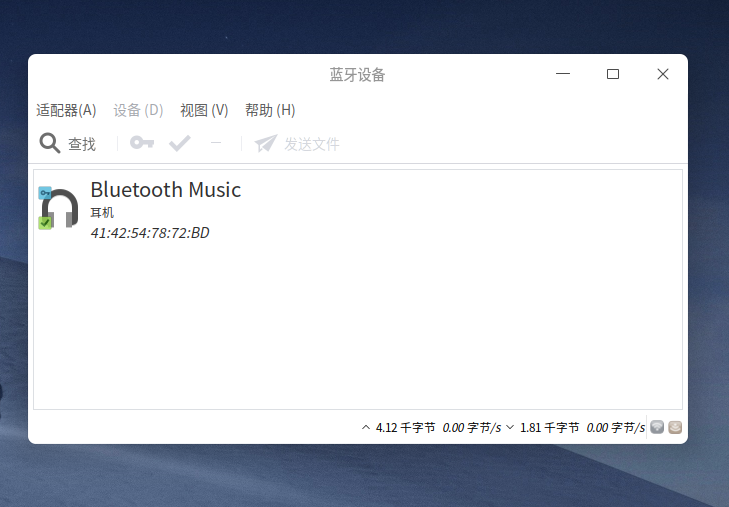Click the green trusted check badge

(x=45, y=223)
